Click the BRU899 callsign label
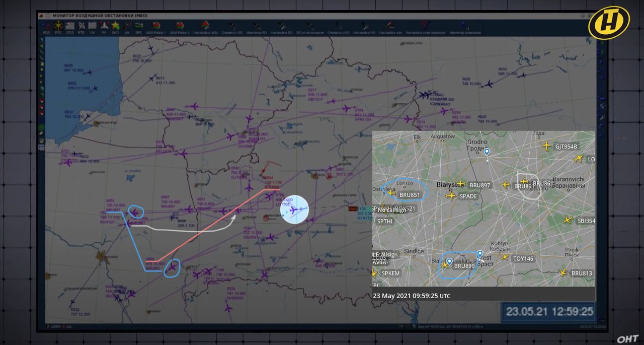Image resolution: width=644 pixels, height=345 pixels. coord(464,266)
